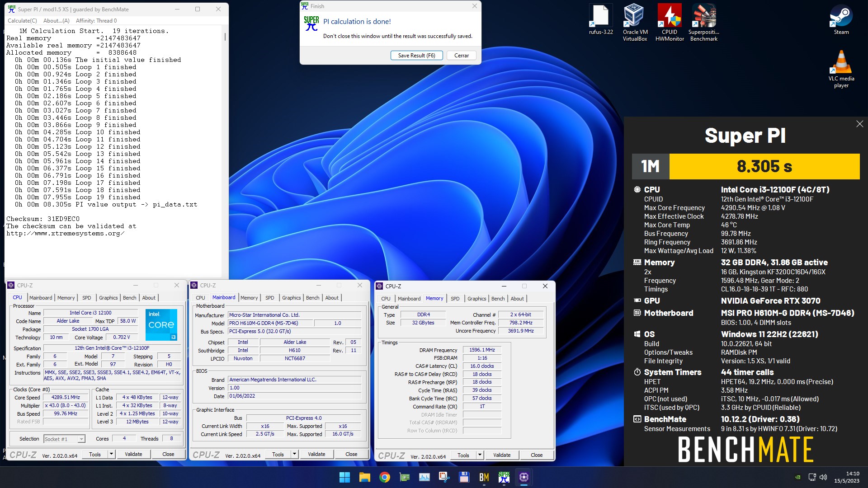Click the Multiplier x 43.0 value

(66, 405)
